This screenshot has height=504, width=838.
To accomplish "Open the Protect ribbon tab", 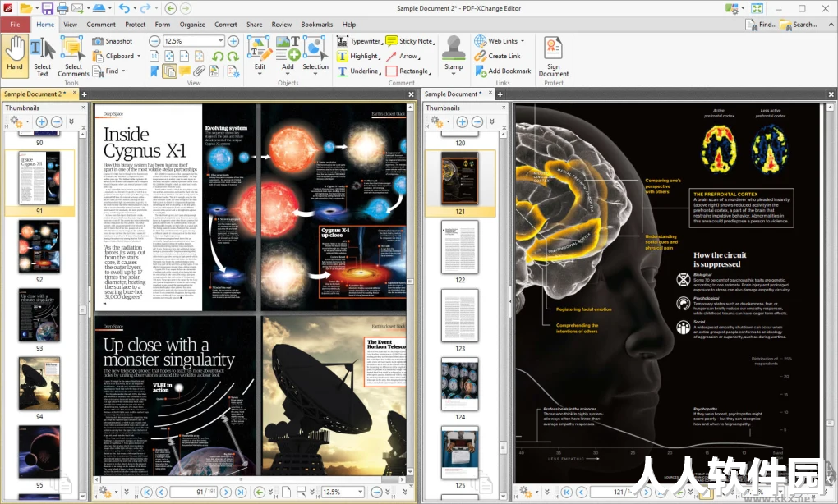I will 136,25.
